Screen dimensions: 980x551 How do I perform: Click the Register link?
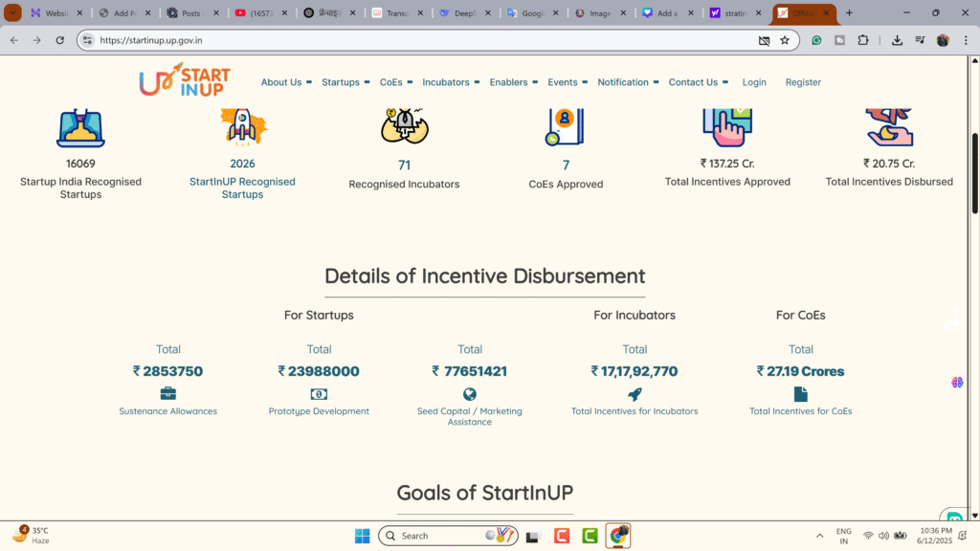[803, 82]
